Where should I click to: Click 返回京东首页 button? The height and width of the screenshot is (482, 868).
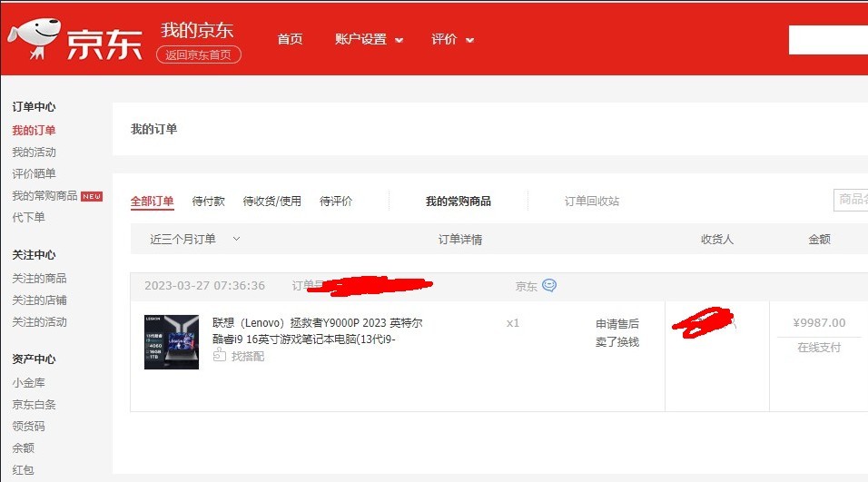pos(199,54)
